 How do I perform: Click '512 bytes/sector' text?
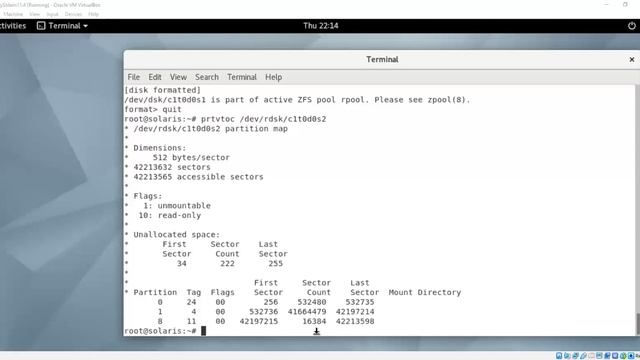tap(191, 158)
